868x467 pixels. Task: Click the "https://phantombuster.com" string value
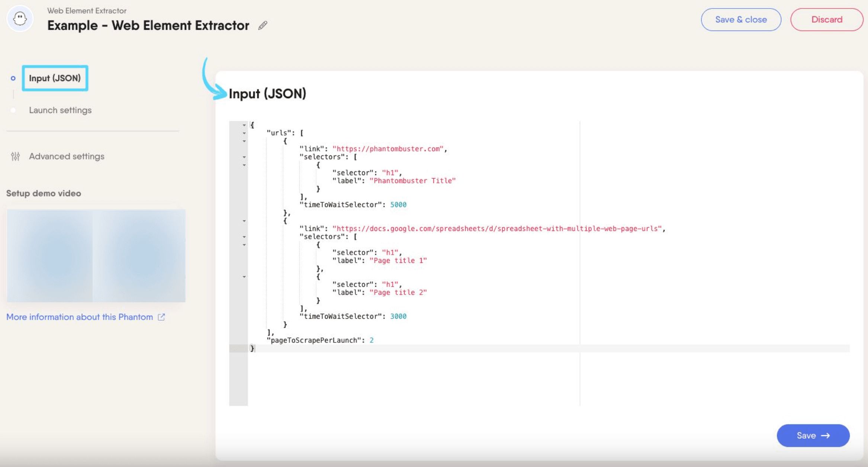click(x=388, y=149)
